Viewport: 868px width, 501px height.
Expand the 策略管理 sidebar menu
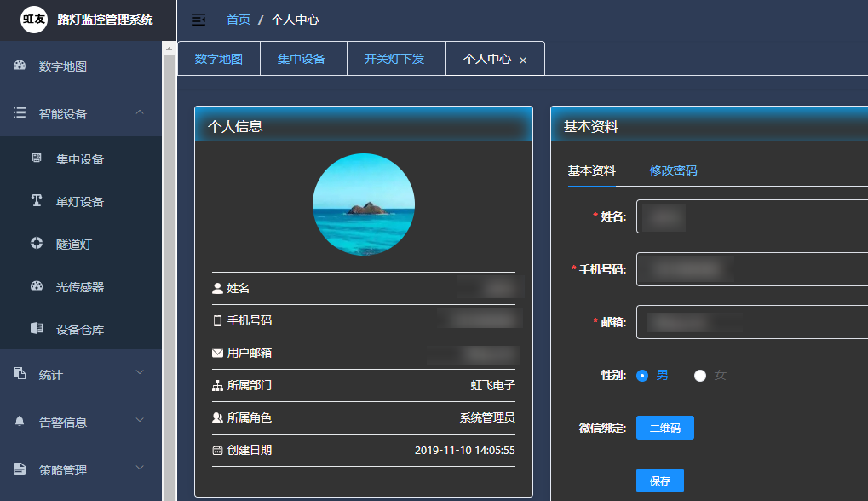(140, 469)
